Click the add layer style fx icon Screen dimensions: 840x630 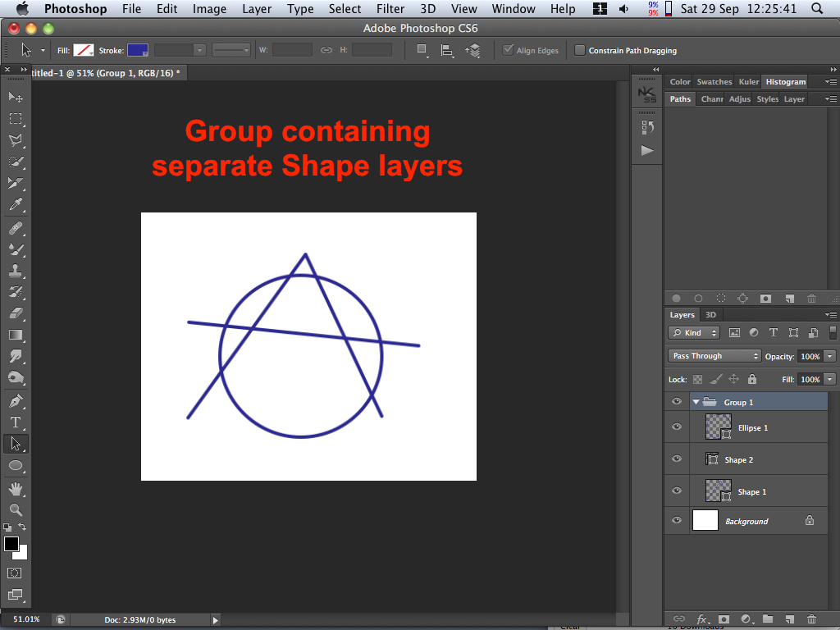pos(702,619)
